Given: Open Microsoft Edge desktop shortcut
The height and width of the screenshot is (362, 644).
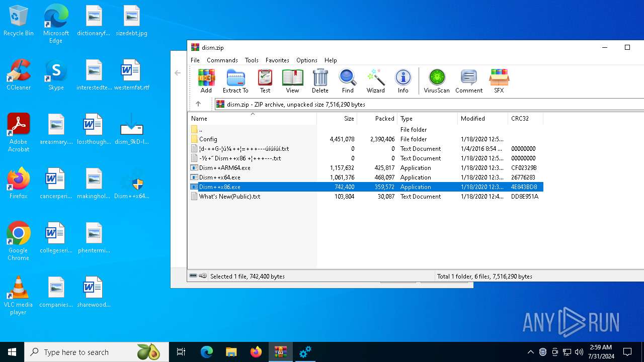Looking at the screenshot, I should pyautogui.click(x=56, y=24).
